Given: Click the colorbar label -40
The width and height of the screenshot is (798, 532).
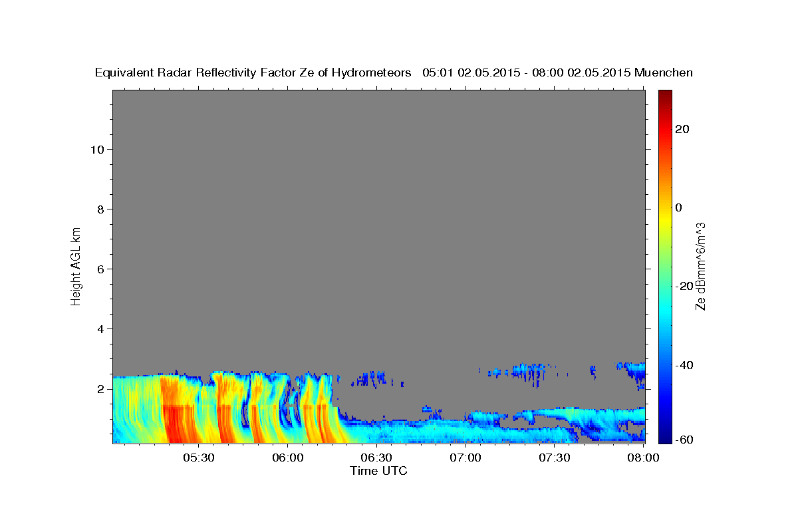Looking at the screenshot, I should (684, 364).
